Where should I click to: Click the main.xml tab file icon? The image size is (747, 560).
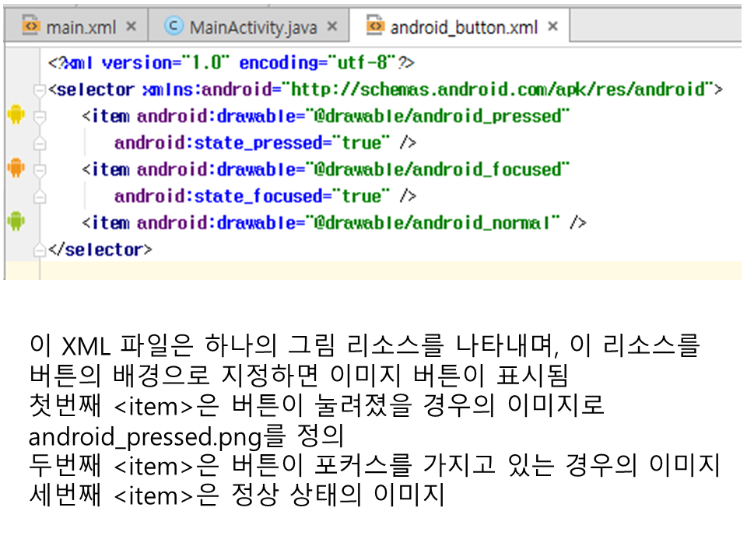tap(30, 27)
